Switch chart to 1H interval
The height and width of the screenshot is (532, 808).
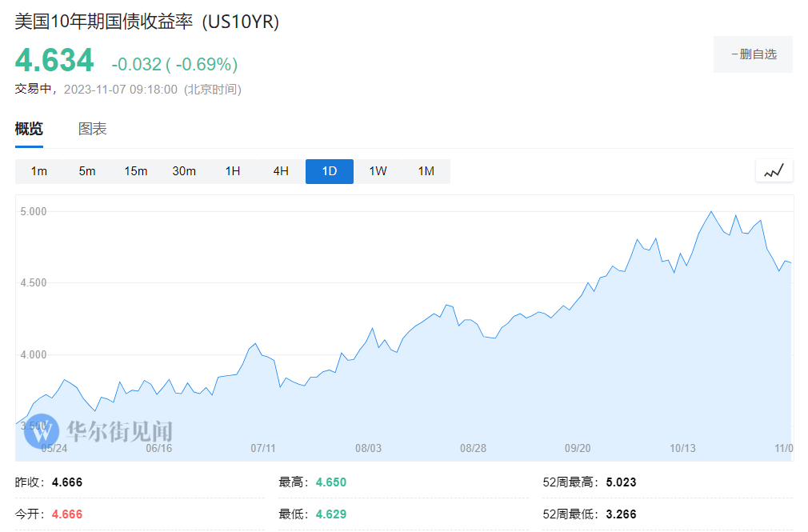[233, 171]
